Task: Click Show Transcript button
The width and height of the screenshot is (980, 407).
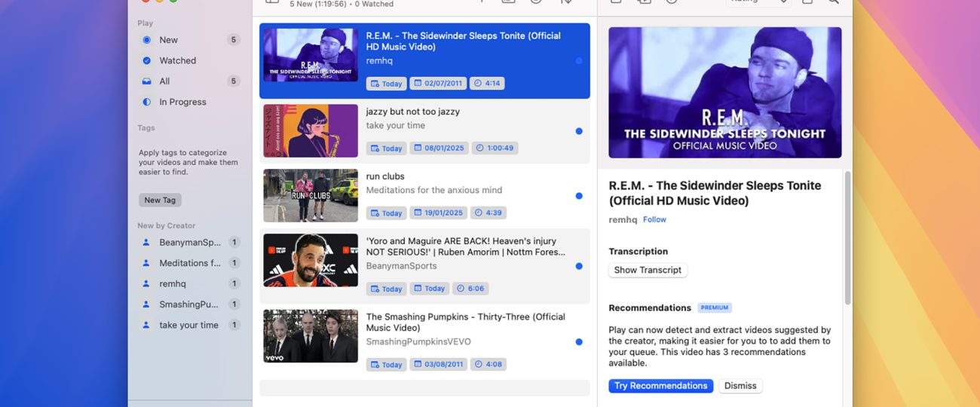Action: pyautogui.click(x=648, y=270)
